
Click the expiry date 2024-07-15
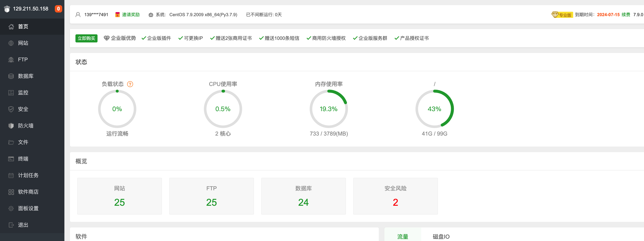pos(608,15)
